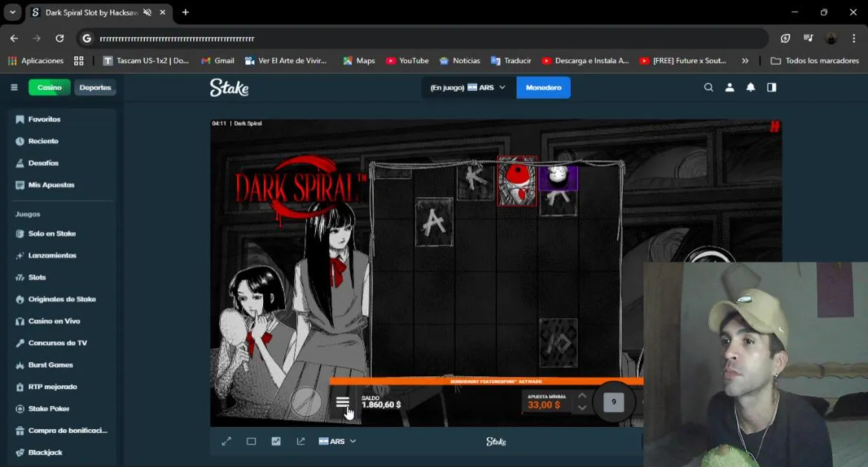Go back in browser
868x467 pixels.
click(14, 38)
